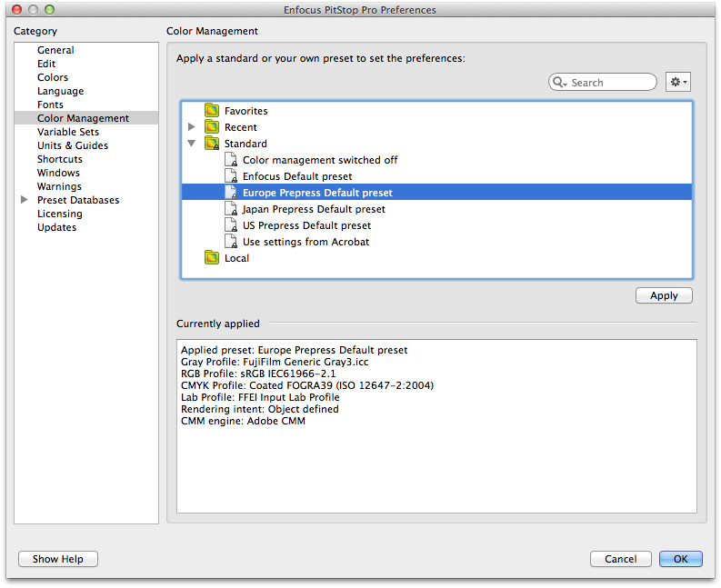Open the gear actions menu
The width and height of the screenshot is (721, 588).
pyautogui.click(x=678, y=83)
